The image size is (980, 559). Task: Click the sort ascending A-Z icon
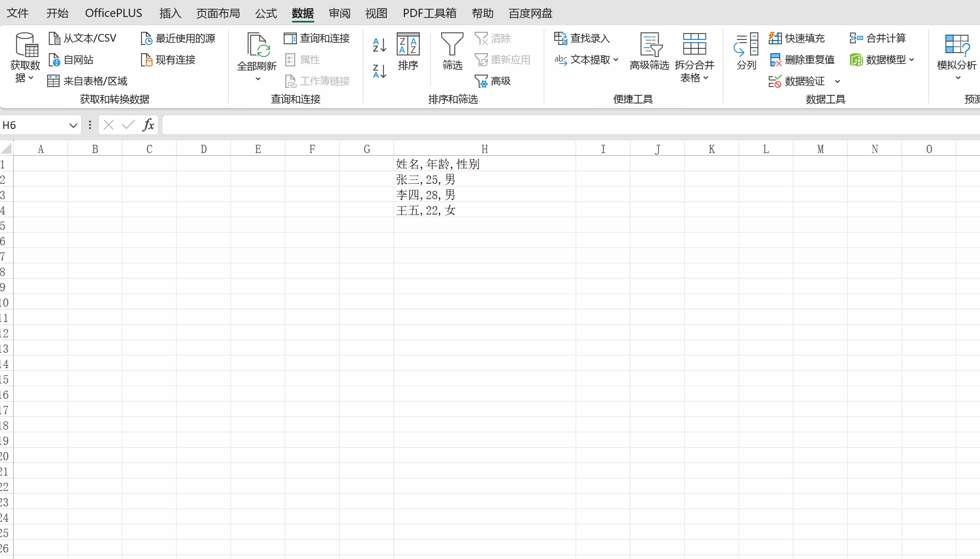pyautogui.click(x=379, y=45)
